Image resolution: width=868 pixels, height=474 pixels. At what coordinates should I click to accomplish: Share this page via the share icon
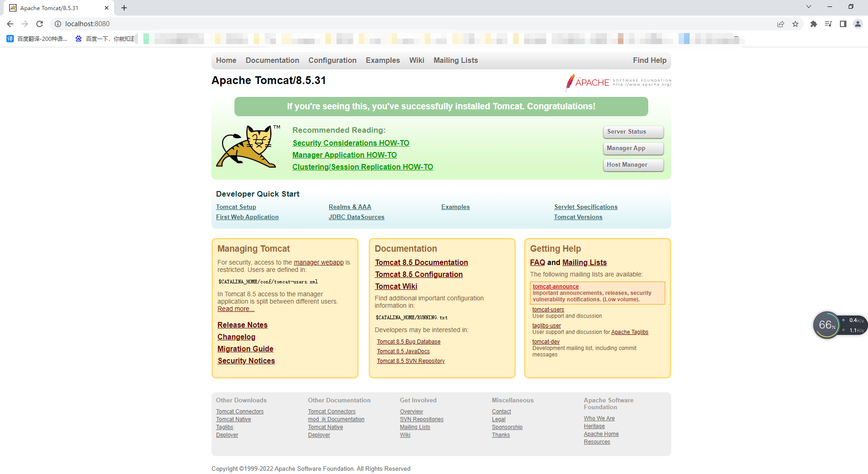781,24
